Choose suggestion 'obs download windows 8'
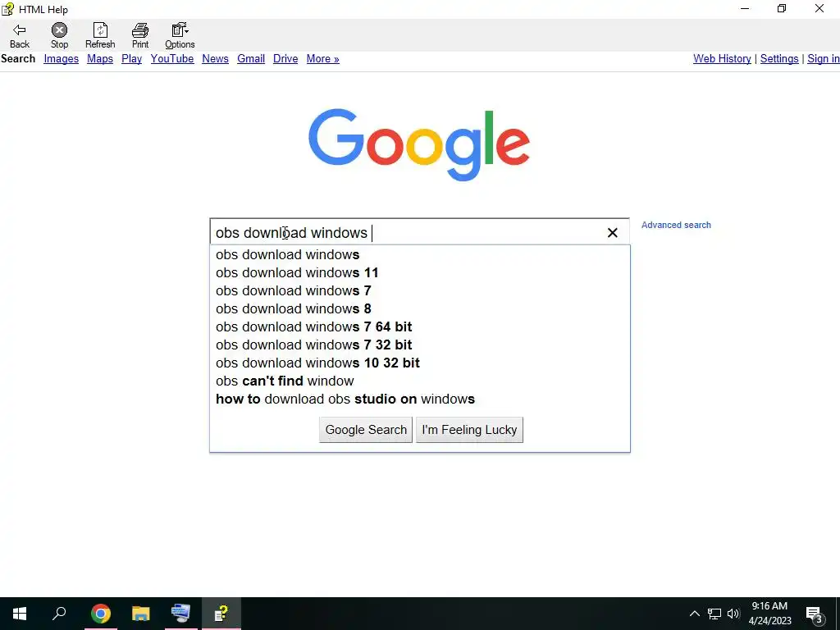Viewport: 840px width, 630px height. 420,308
